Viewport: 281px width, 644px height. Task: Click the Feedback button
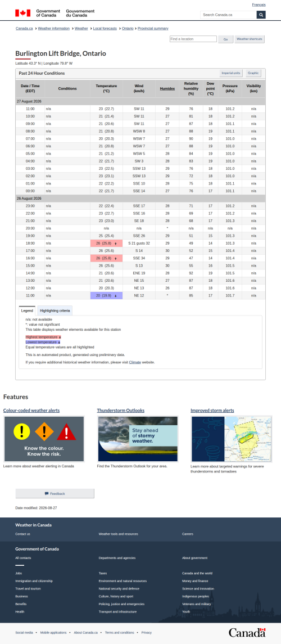[55, 493]
